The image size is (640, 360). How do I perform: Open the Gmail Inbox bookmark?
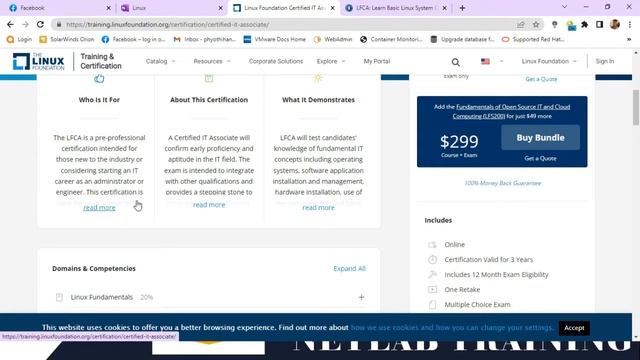click(205, 39)
